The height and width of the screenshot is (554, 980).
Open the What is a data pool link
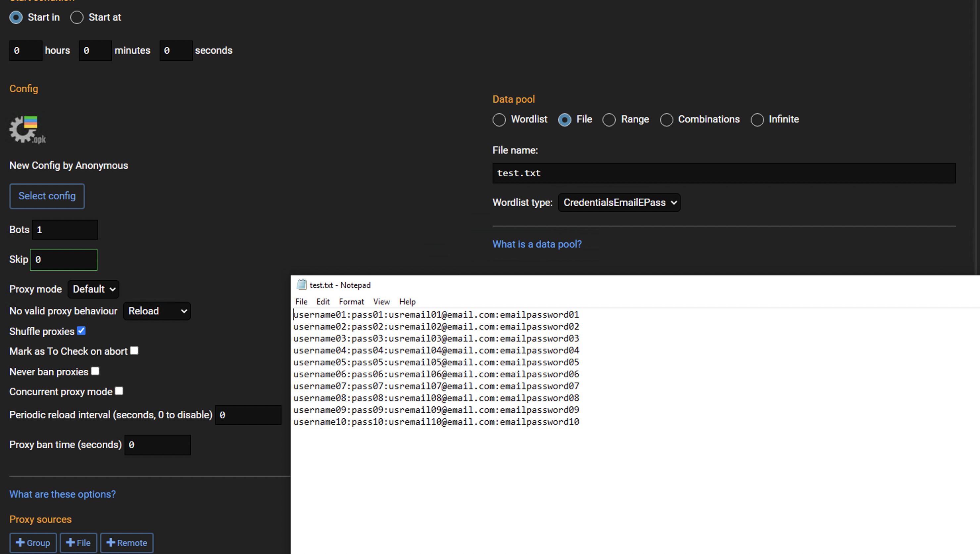pyautogui.click(x=537, y=244)
